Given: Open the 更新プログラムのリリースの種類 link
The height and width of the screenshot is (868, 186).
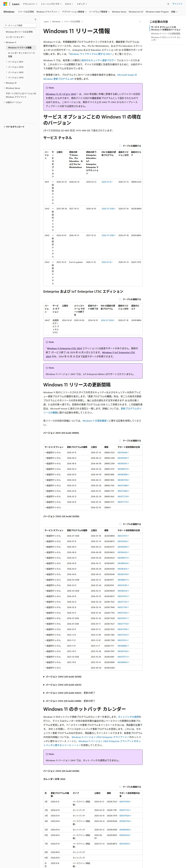Looking at the screenshot, I should coord(93,410).
